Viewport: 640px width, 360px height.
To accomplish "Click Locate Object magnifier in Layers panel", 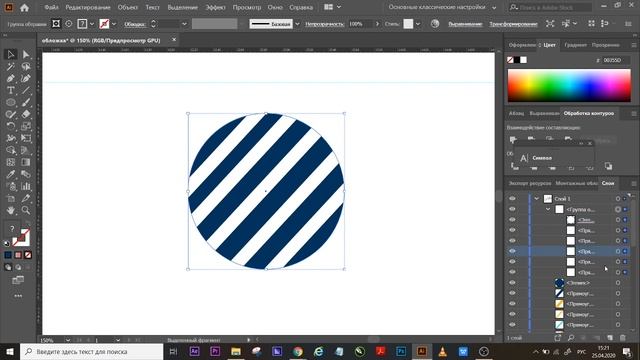I will [571, 338].
